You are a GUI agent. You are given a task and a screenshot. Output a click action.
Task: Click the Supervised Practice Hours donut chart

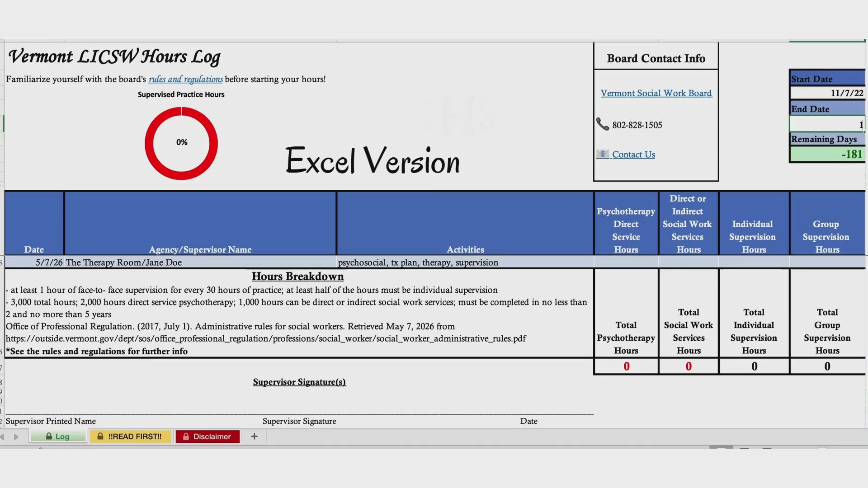pyautogui.click(x=181, y=143)
